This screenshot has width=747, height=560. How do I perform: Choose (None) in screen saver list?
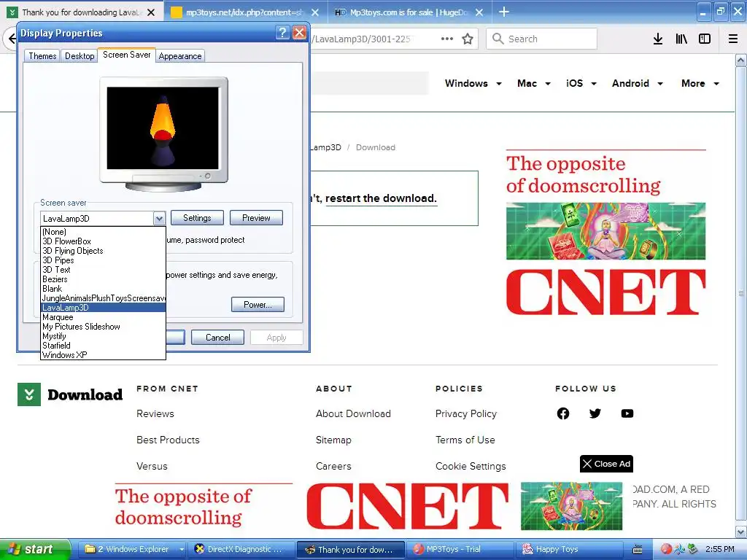pos(103,232)
